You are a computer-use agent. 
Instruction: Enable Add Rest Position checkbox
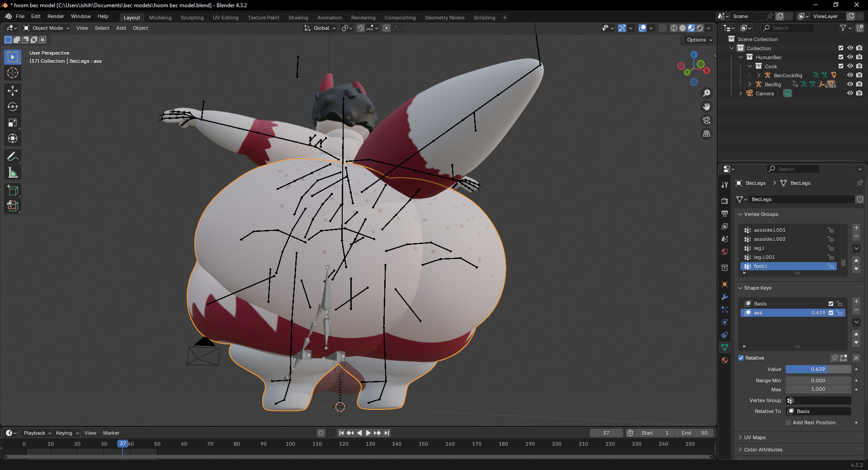click(x=788, y=423)
